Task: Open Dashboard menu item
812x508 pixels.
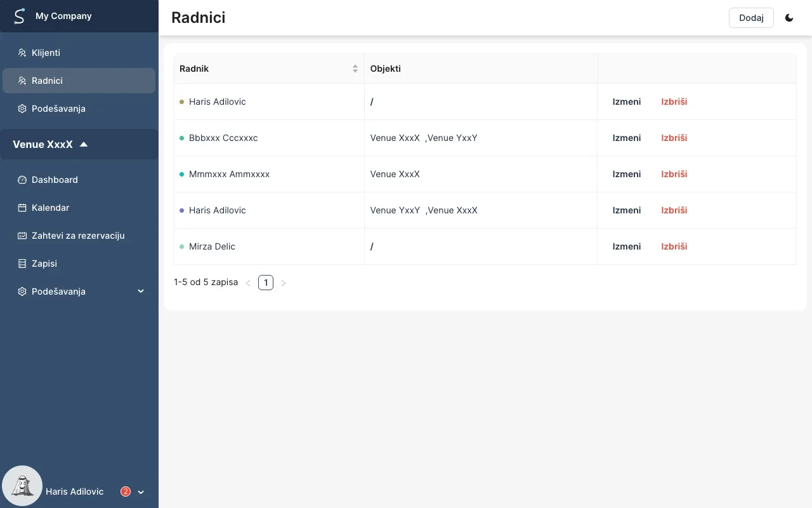Action: point(79,180)
